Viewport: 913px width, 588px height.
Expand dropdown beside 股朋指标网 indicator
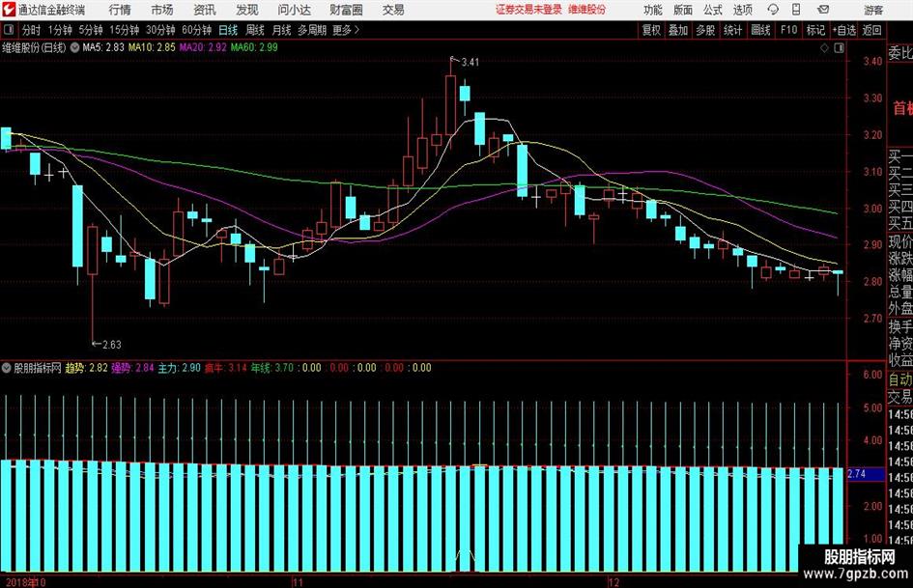(7, 368)
